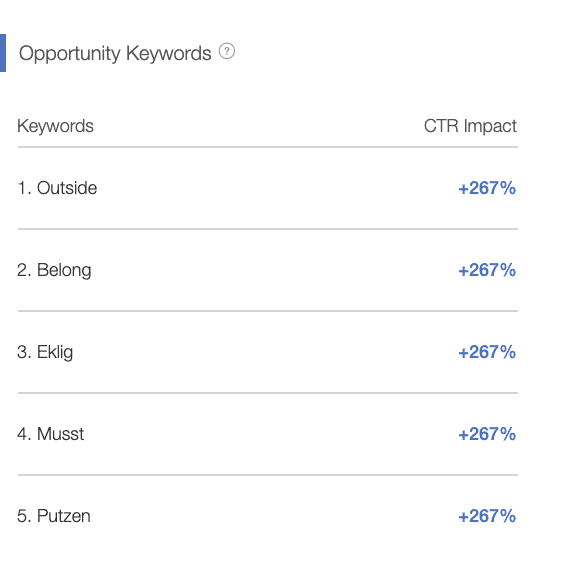
Task: Click +267% value for Musst
Action: coord(487,434)
